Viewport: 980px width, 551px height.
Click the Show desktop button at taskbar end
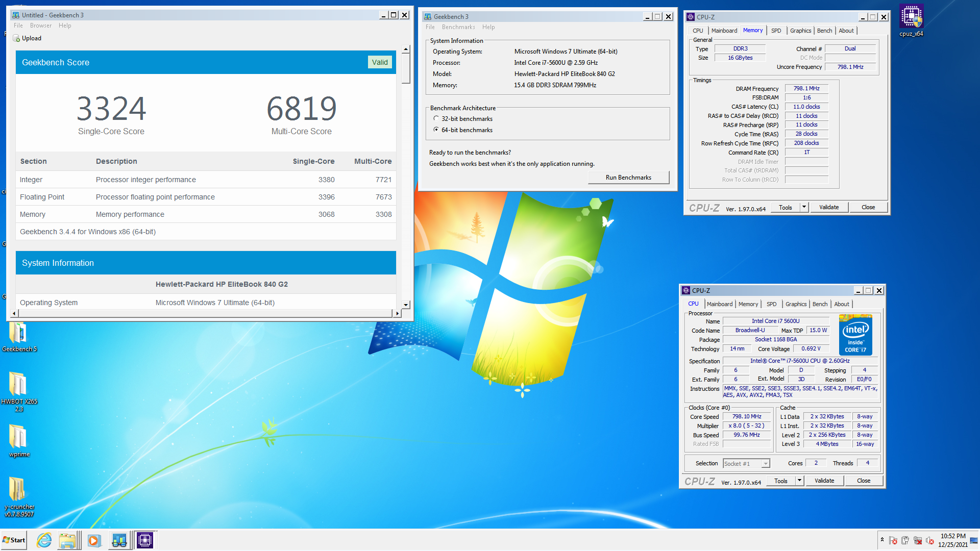coord(974,540)
